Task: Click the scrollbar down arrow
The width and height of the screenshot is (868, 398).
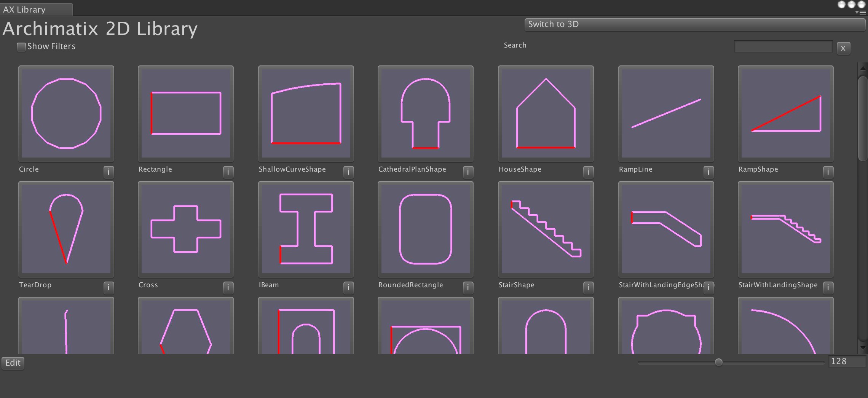Action: [863, 348]
